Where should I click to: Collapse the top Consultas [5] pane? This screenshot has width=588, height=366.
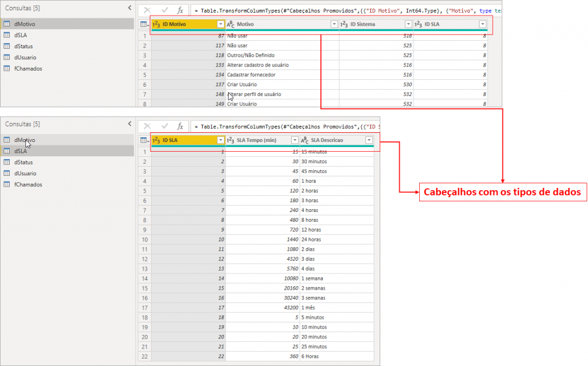pyautogui.click(x=130, y=8)
